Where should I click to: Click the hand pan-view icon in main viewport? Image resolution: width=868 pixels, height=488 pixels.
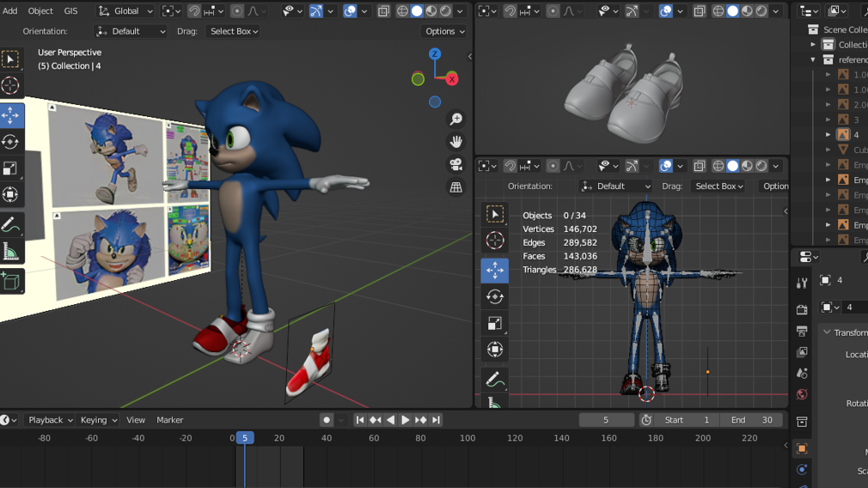[x=455, y=142]
